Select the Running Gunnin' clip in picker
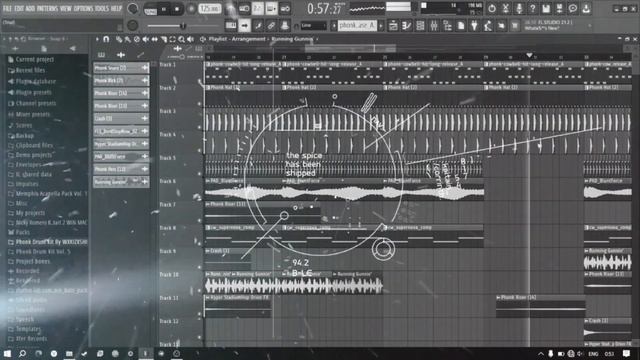This screenshot has width=640, height=360. (121, 182)
